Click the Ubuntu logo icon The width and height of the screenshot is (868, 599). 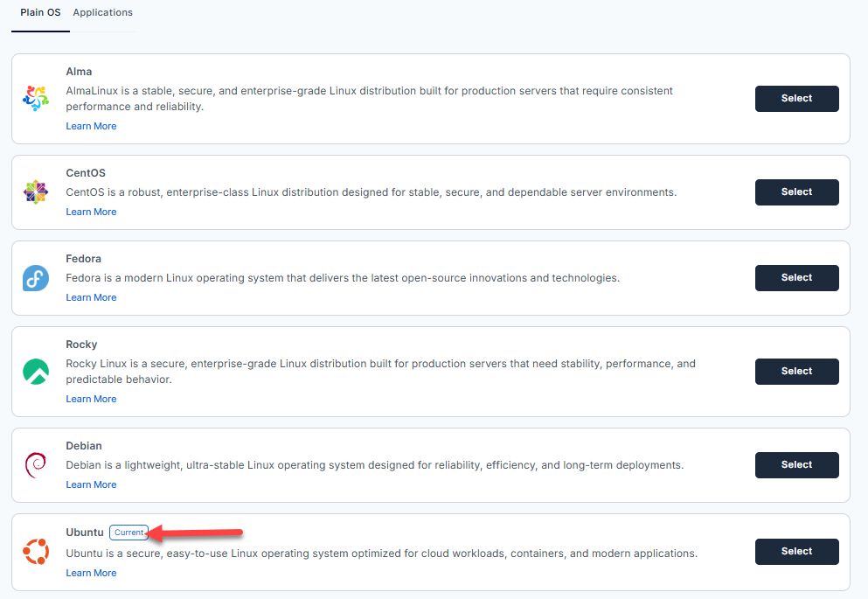click(36, 552)
